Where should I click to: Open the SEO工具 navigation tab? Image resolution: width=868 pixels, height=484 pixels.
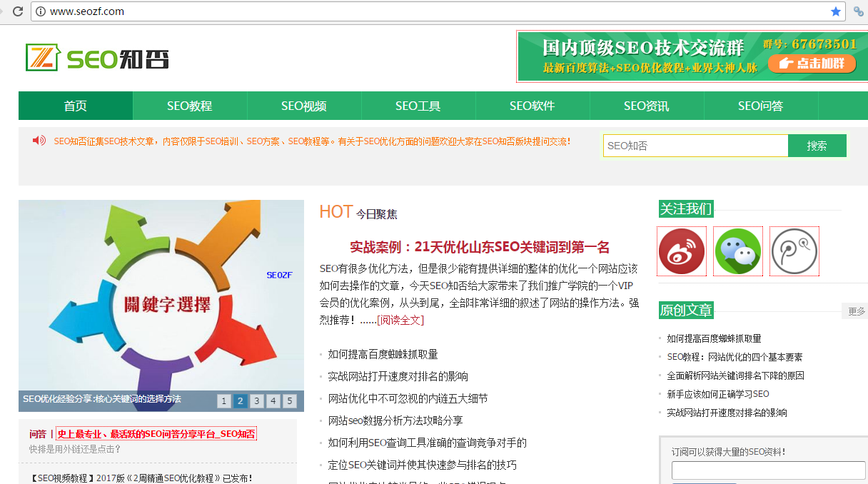click(x=418, y=106)
